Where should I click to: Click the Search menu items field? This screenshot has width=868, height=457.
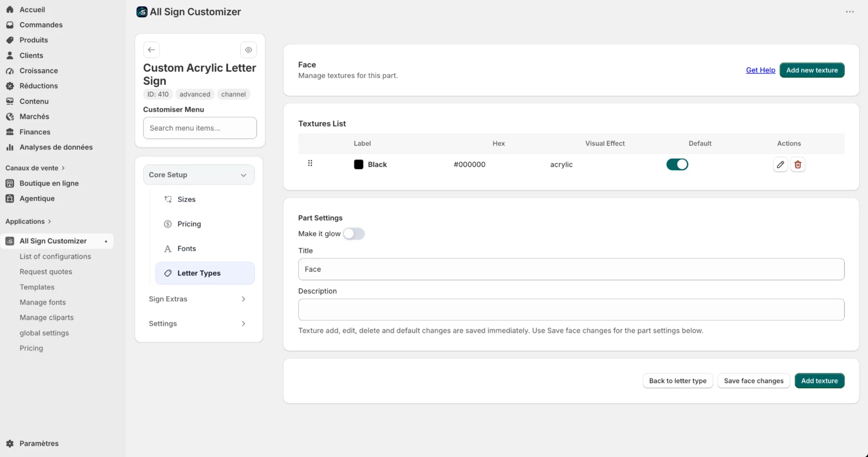coord(200,128)
